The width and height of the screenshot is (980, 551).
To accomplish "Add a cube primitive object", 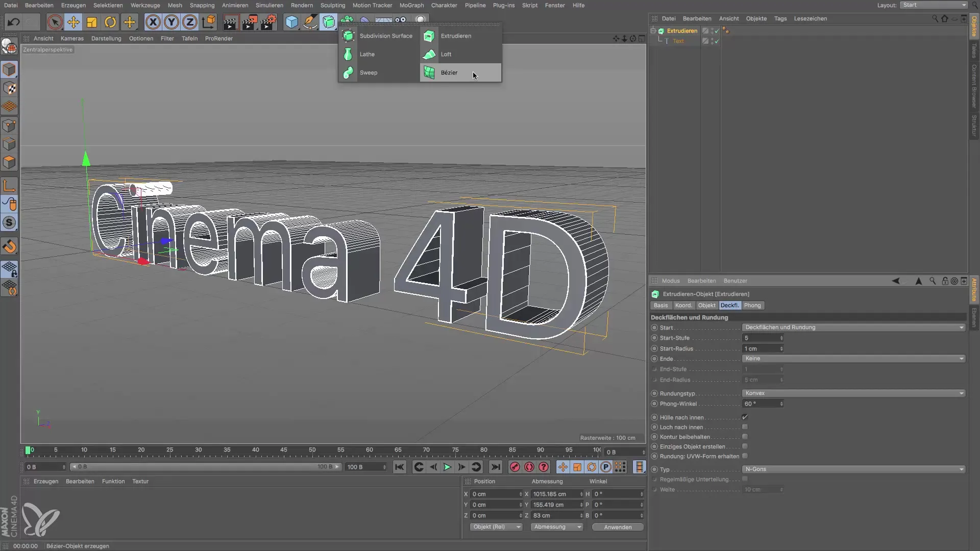I will coord(291,22).
